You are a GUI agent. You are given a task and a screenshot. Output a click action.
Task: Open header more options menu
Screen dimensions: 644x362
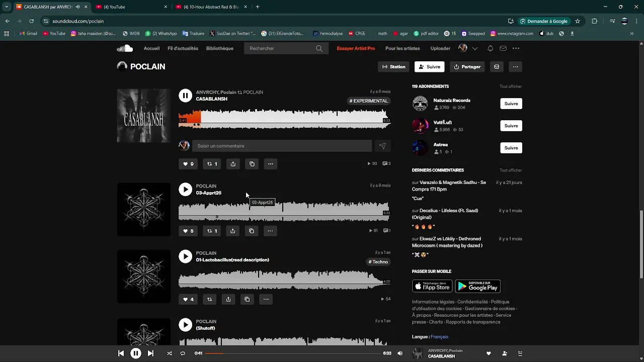click(516, 48)
